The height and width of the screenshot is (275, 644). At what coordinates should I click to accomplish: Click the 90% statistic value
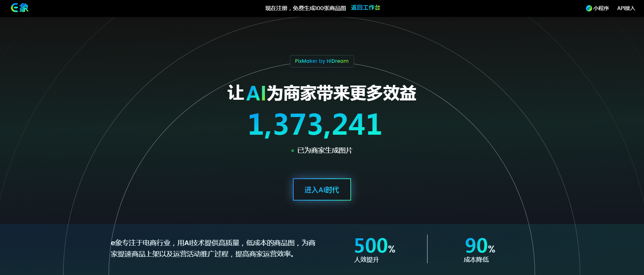[480, 246]
